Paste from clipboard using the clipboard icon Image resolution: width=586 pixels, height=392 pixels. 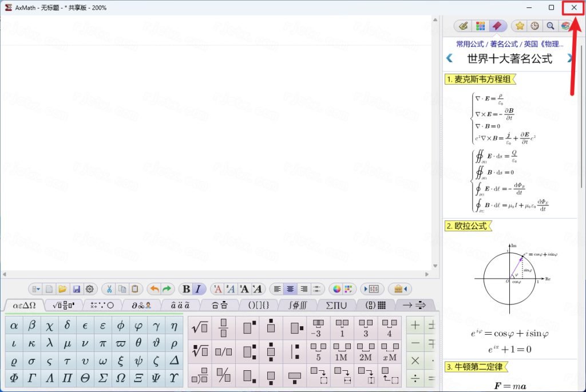click(x=135, y=289)
